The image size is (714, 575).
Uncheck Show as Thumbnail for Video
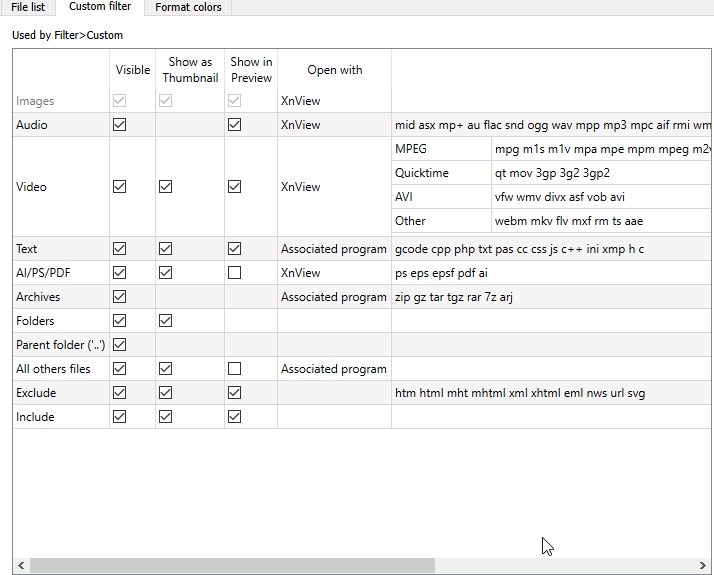click(166, 187)
